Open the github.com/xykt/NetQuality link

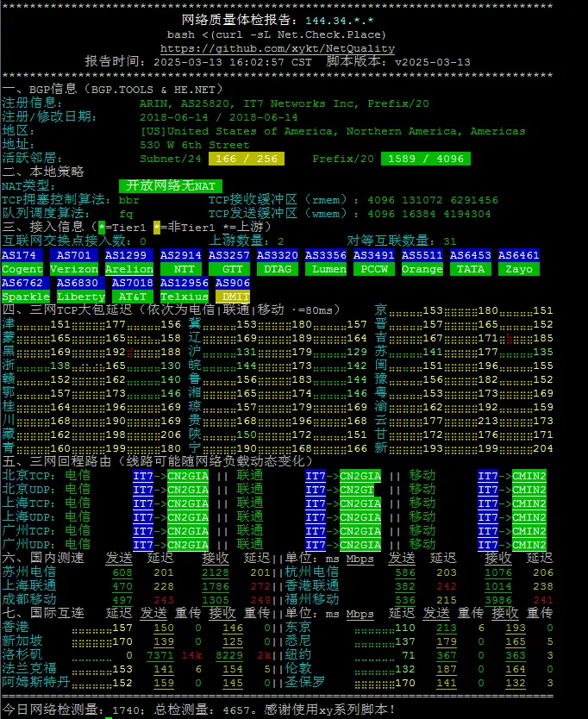277,48
